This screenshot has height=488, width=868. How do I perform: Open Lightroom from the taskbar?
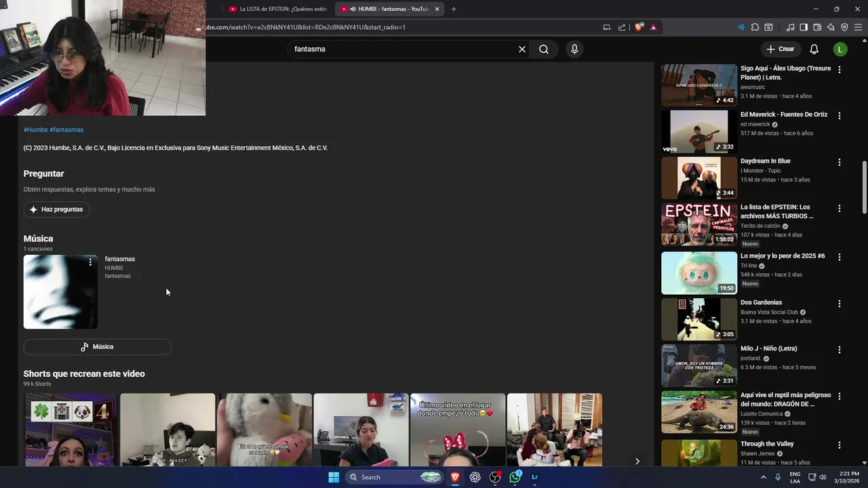535,477
